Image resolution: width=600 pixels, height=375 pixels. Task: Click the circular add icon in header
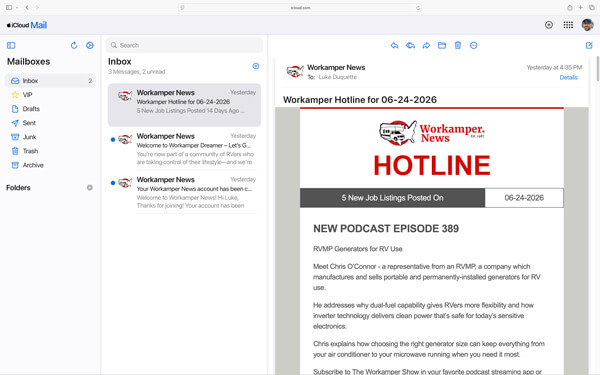[549, 25]
